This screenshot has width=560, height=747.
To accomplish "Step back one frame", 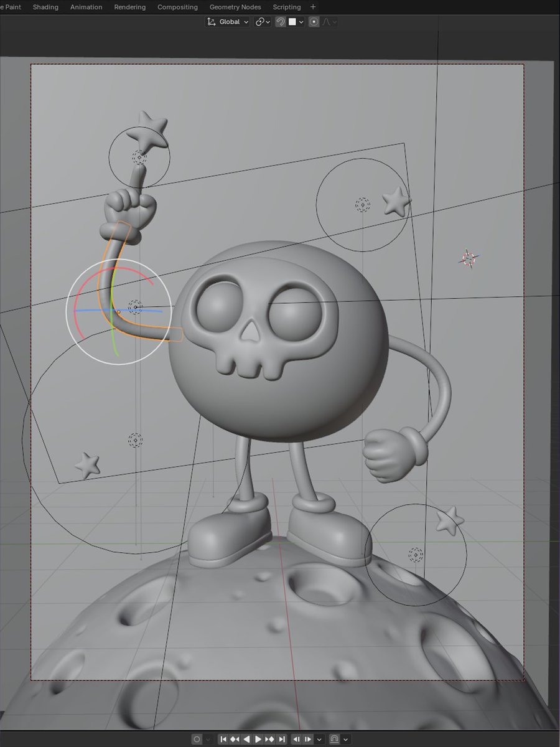I will (296, 739).
